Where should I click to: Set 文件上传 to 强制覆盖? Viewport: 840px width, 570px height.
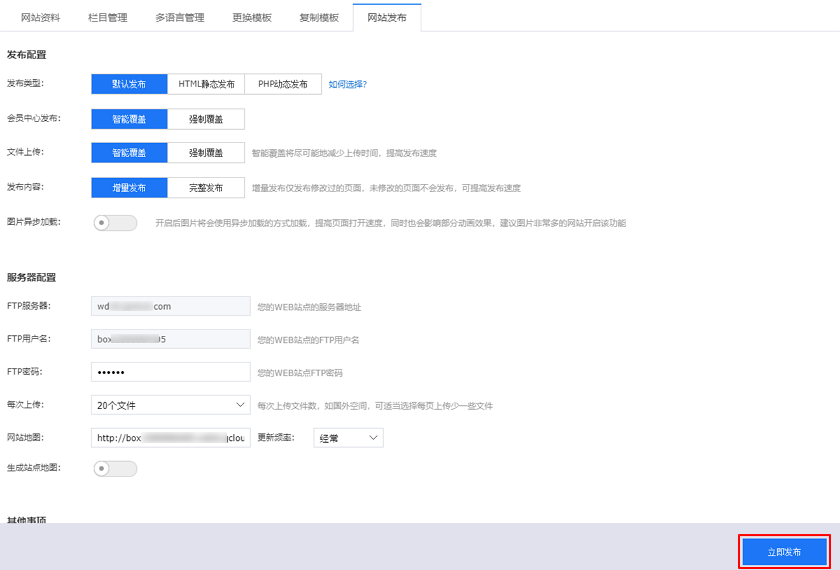(x=206, y=153)
